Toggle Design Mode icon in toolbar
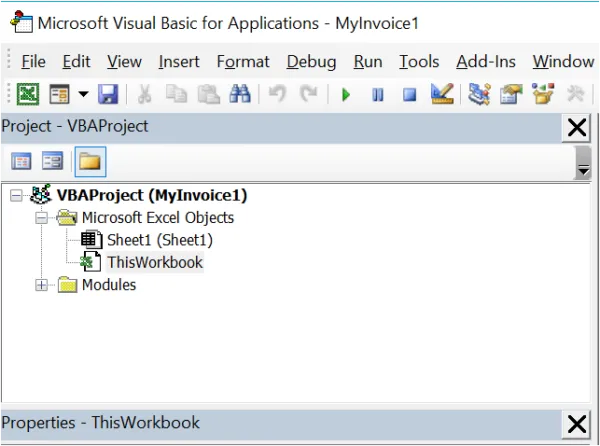The height and width of the screenshot is (446, 600). tap(441, 95)
